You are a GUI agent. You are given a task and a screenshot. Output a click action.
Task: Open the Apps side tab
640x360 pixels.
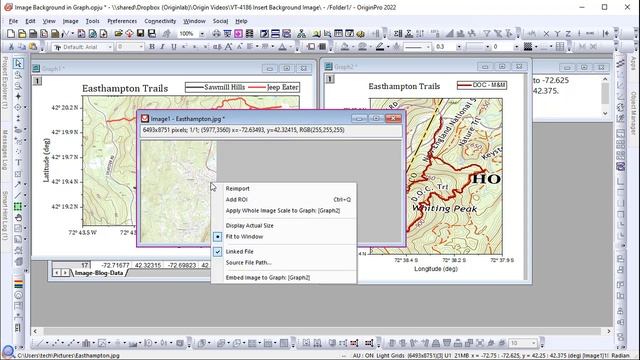point(633,63)
